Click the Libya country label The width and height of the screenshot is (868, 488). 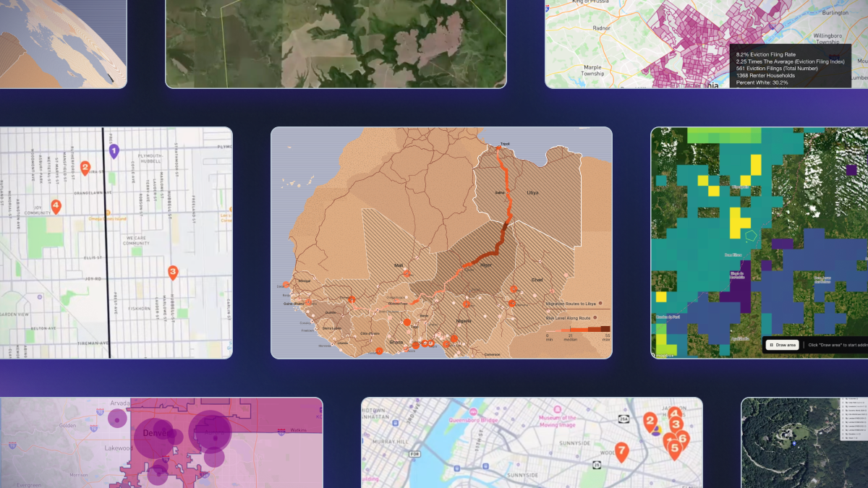[x=532, y=193]
